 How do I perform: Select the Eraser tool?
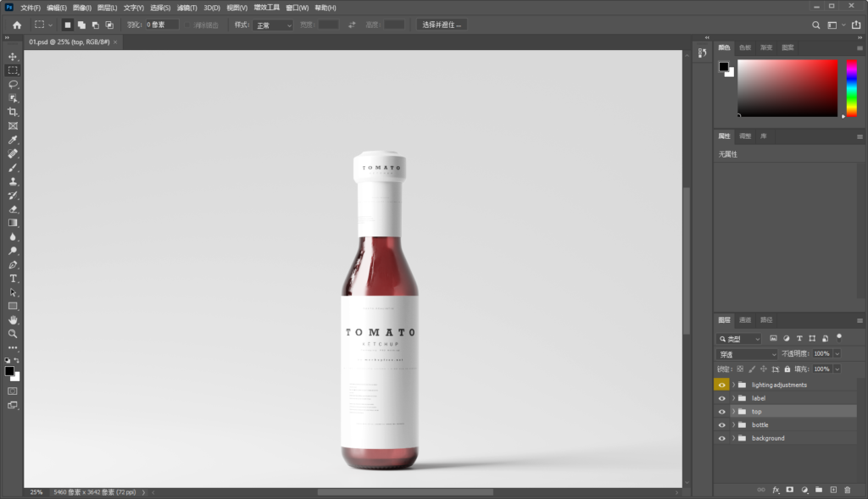[13, 209]
